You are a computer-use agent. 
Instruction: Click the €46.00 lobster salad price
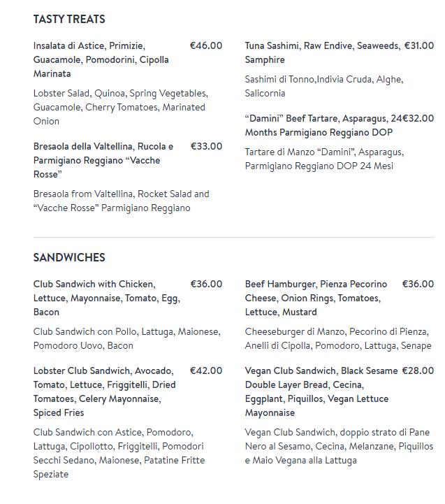206,46
